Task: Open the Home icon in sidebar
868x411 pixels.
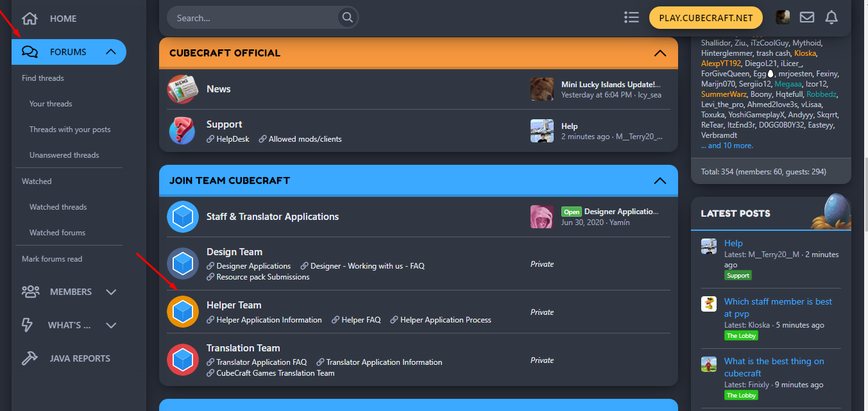Action: 30,19
